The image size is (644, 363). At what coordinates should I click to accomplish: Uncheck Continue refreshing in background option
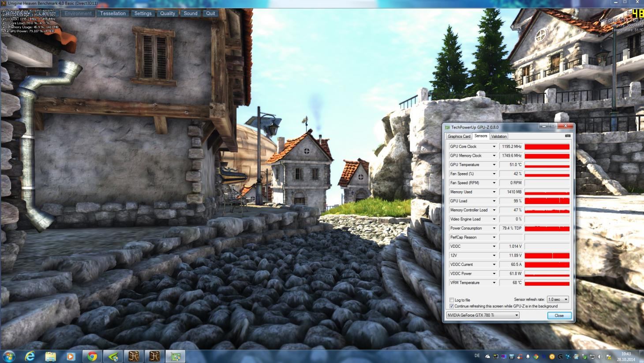coord(451,306)
